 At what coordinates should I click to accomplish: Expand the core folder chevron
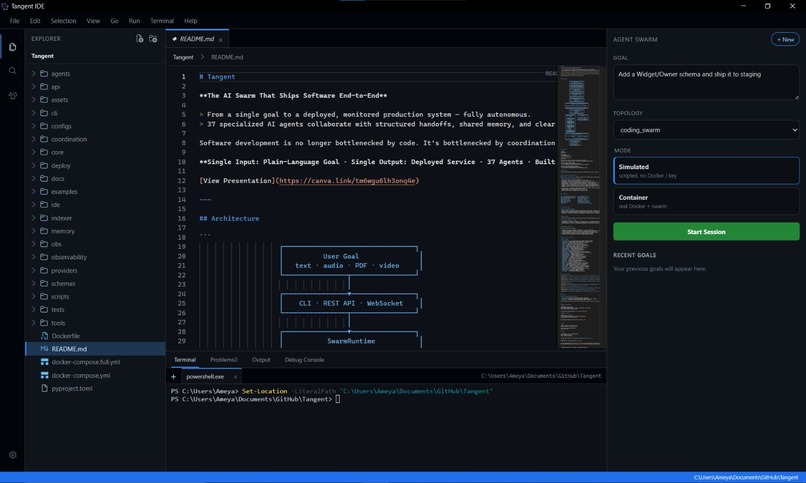[34, 152]
